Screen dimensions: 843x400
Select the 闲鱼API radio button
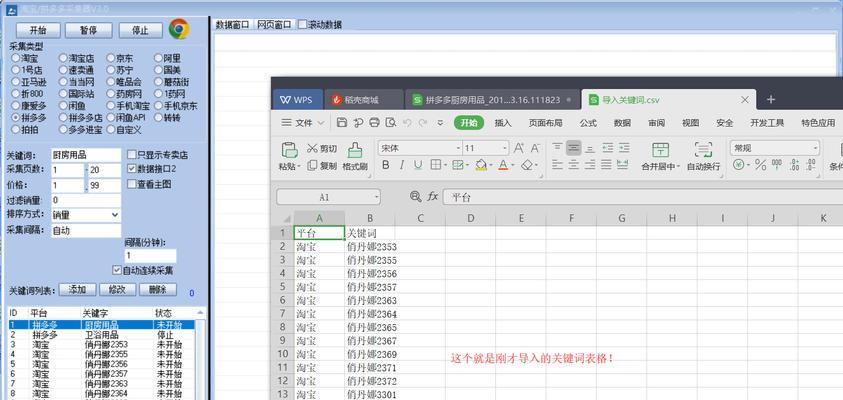point(110,117)
